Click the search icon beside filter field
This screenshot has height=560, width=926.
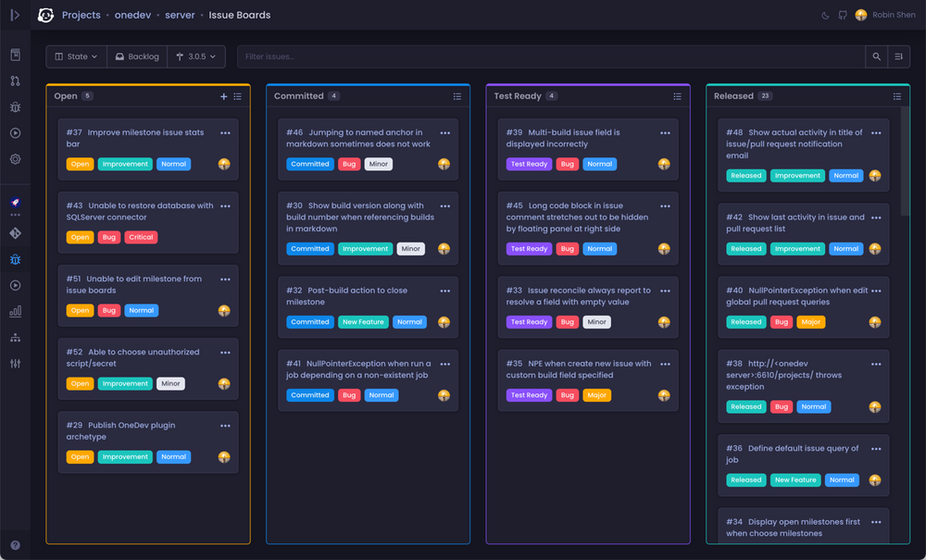tap(876, 56)
